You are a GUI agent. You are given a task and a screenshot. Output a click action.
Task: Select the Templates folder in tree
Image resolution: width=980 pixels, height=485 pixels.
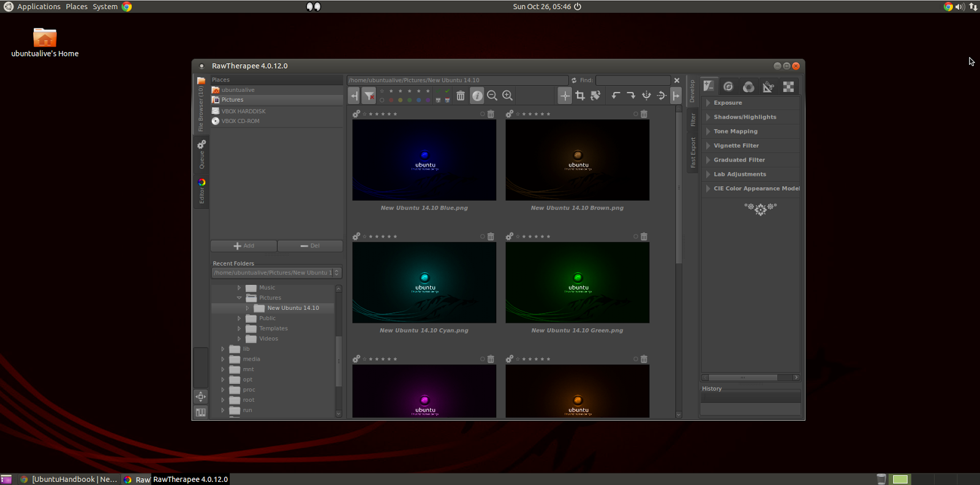click(273, 329)
